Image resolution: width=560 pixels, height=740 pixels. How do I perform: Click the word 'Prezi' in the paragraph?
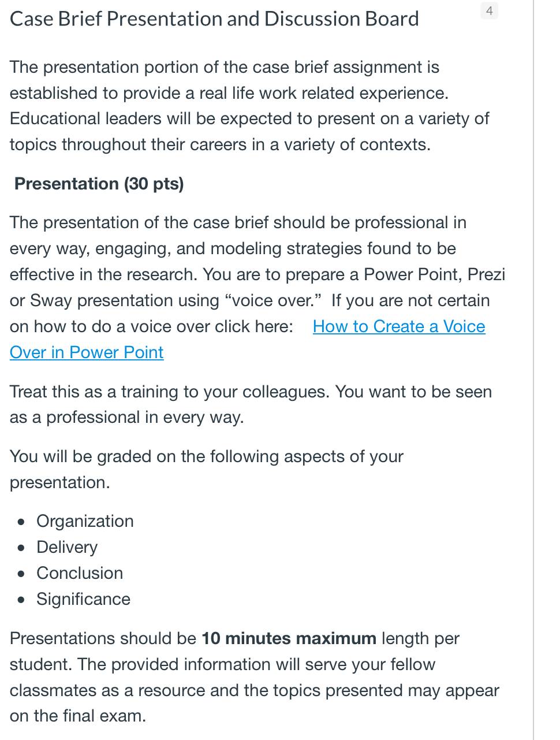tap(486, 274)
